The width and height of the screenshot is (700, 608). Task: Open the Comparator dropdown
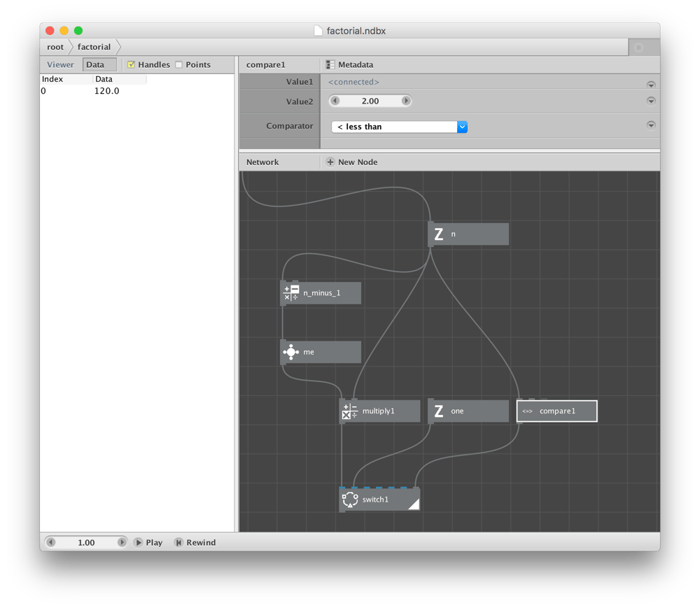click(x=400, y=127)
